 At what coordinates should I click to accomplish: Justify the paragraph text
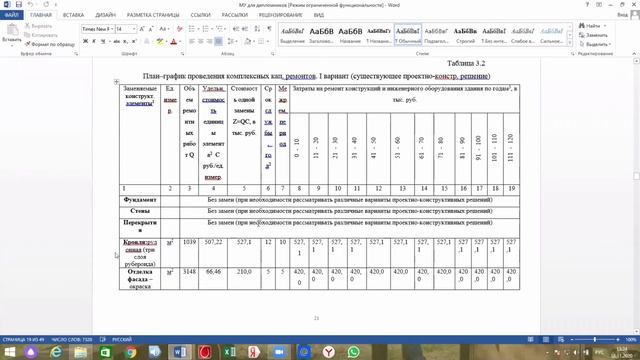pyautogui.click(x=218, y=41)
